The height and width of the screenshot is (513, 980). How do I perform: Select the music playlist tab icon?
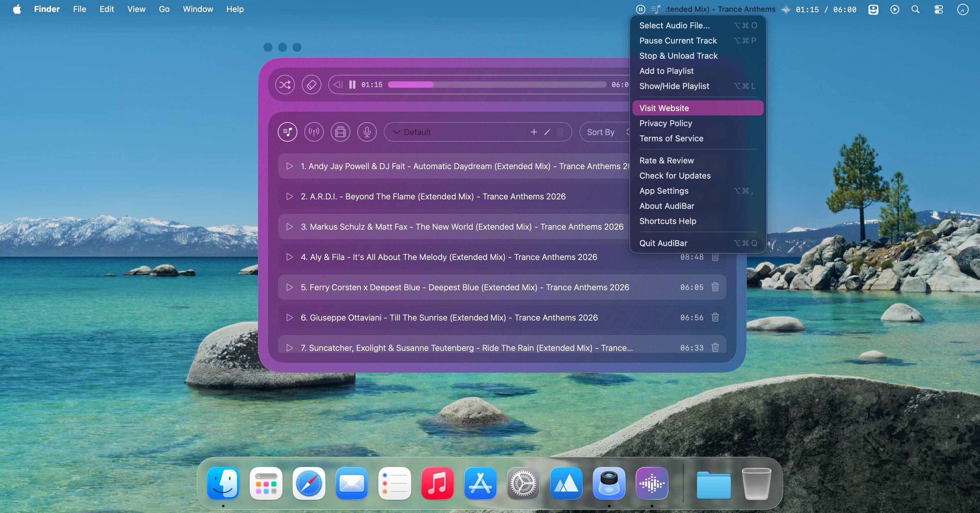tap(288, 132)
